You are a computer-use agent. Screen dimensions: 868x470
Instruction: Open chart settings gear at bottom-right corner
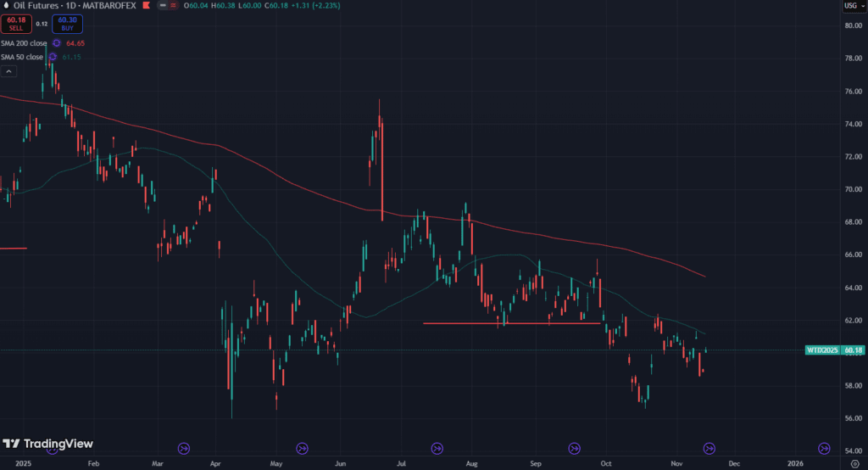pos(853,463)
